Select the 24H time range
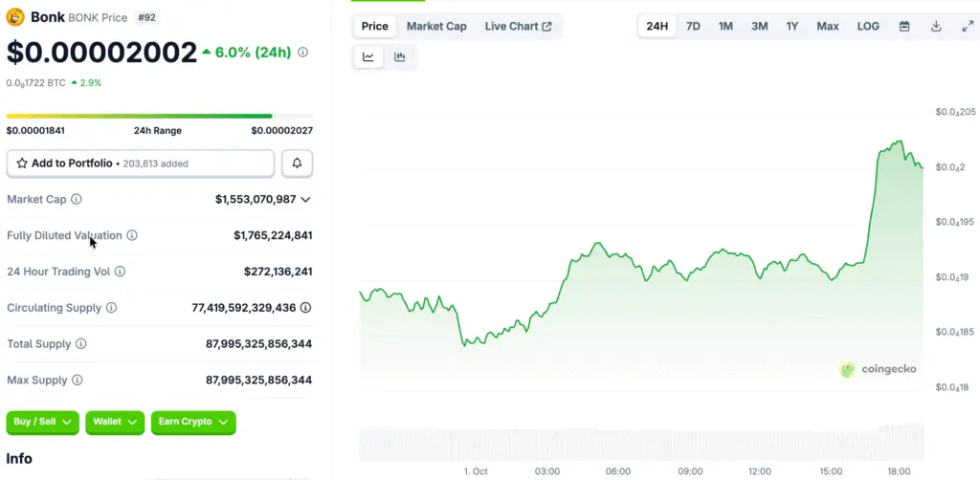This screenshot has height=480, width=980. (657, 26)
